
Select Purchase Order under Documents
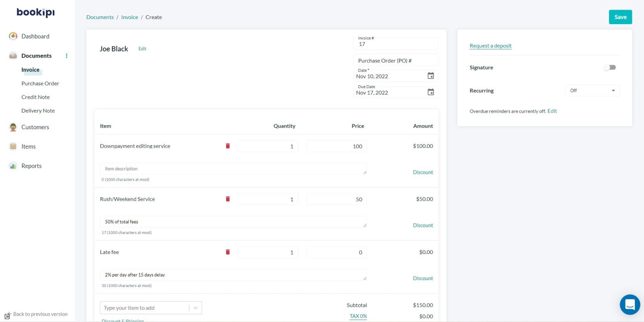(x=40, y=84)
